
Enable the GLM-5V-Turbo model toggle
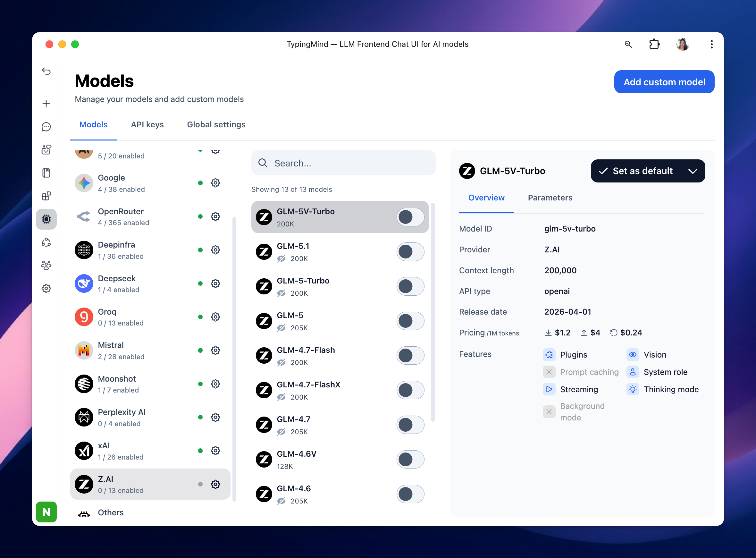click(410, 217)
